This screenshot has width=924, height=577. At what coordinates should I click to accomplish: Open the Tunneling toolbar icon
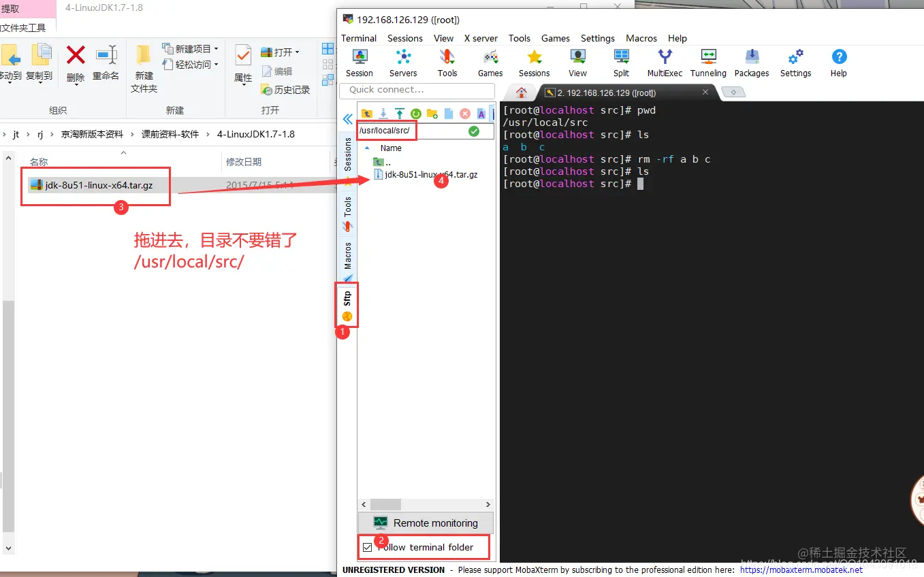(708, 63)
